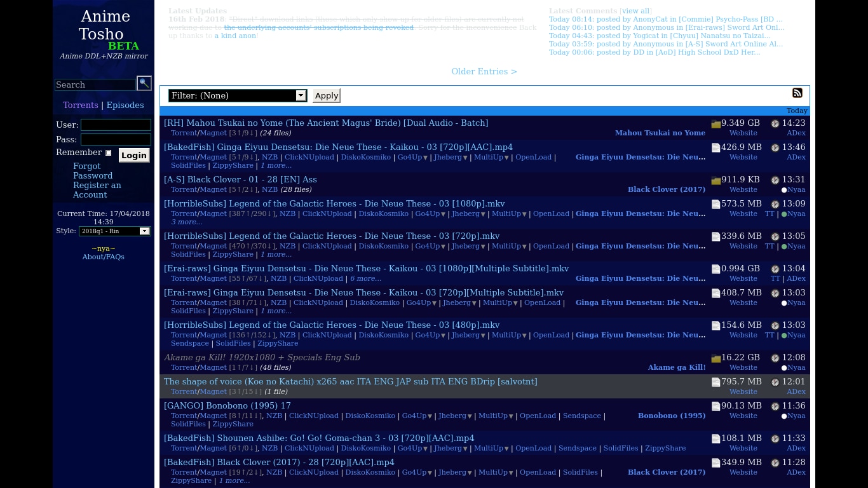Open the Koe no Katachi x265 entry

(351, 382)
